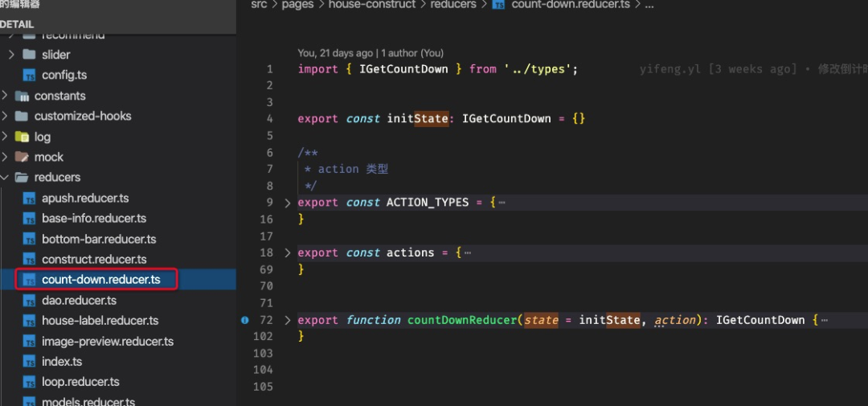Click the DETAIL section header
The height and width of the screenshot is (406, 868).
click(17, 24)
